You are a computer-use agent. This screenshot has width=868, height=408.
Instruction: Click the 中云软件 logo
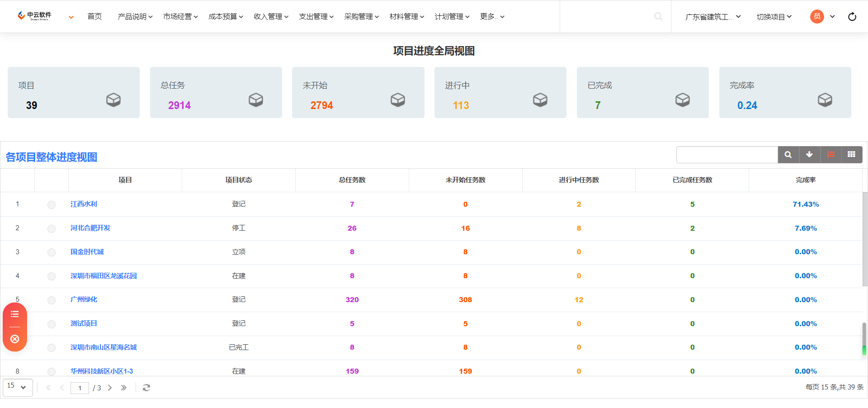click(x=34, y=16)
